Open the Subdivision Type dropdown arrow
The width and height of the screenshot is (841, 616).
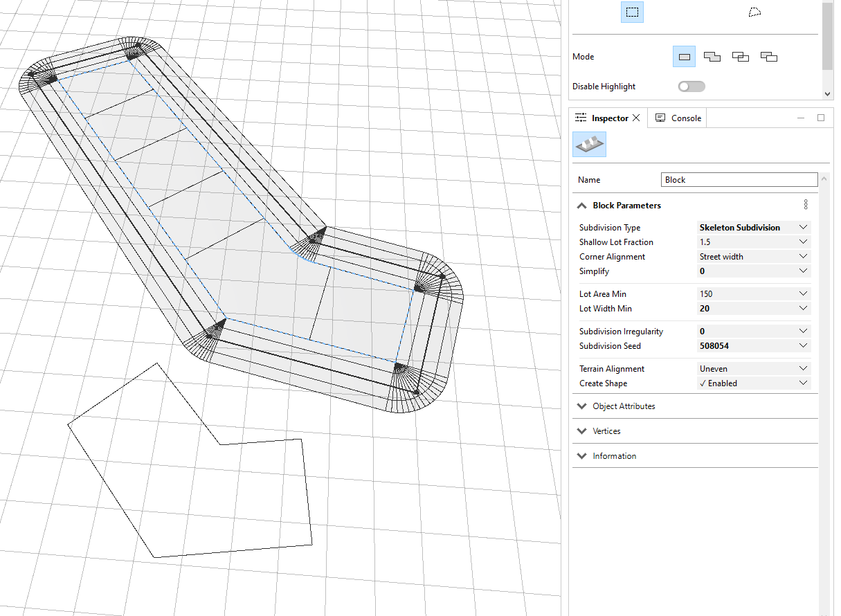803,227
